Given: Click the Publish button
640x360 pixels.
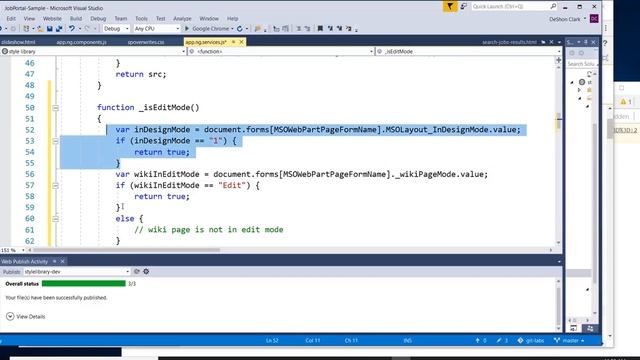Looking at the screenshot, I should [11, 271].
